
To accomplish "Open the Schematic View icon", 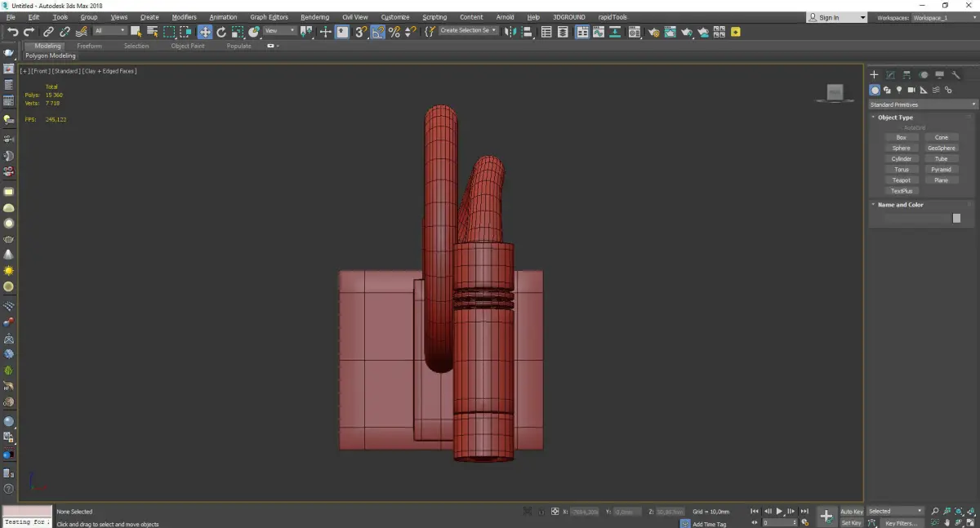I will click(x=616, y=32).
